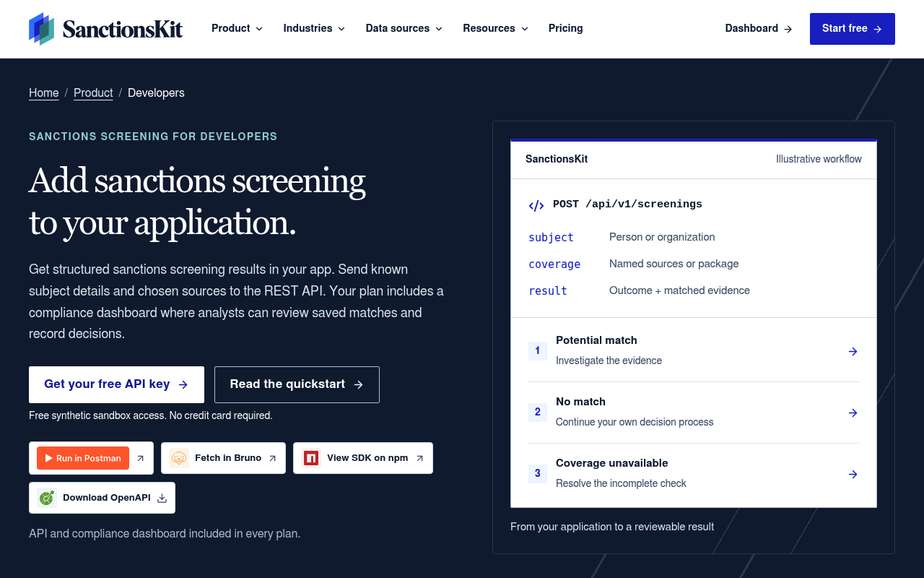This screenshot has width=924, height=578.
Task: Click the View SDK on npm label
Action: tap(367, 458)
